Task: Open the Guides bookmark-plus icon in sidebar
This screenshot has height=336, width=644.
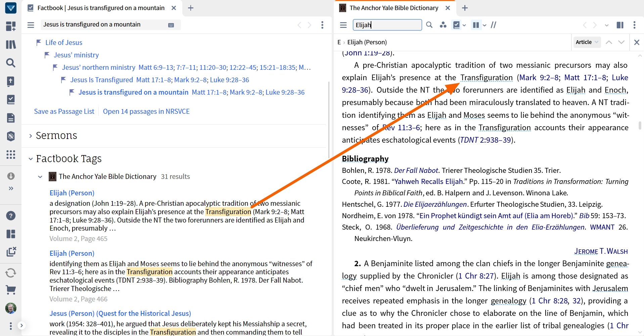Action: (x=11, y=81)
